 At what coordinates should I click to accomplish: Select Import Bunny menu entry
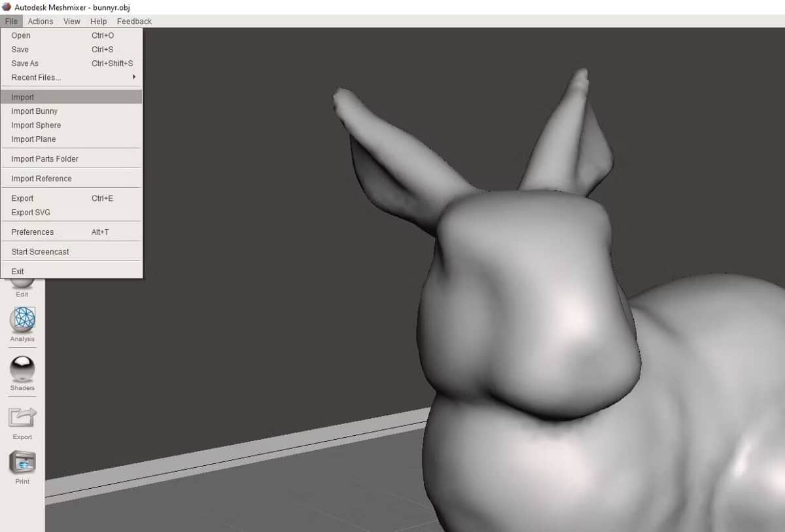[x=71, y=111]
